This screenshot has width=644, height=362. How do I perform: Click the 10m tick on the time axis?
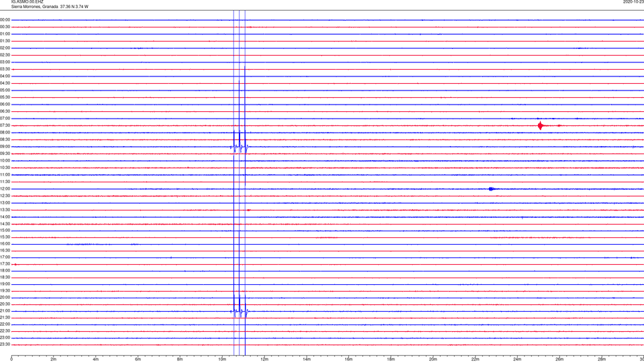(222, 359)
